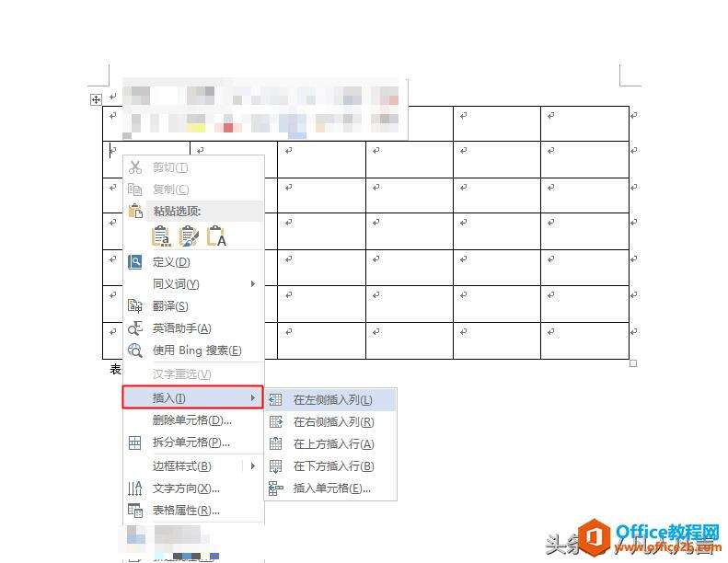The image size is (728, 563).
Task: Choose the Merge Formatting paste icon
Action: 189,236
